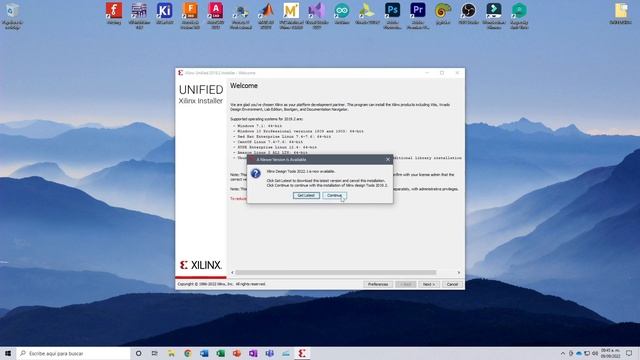640x360 pixels.
Task: Open the OBS Studio desktop shortcut
Action: [x=468, y=13]
